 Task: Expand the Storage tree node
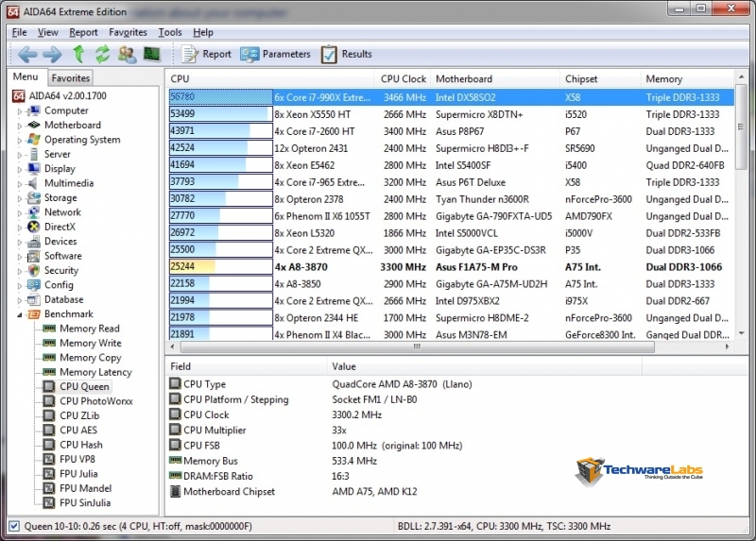(x=19, y=198)
